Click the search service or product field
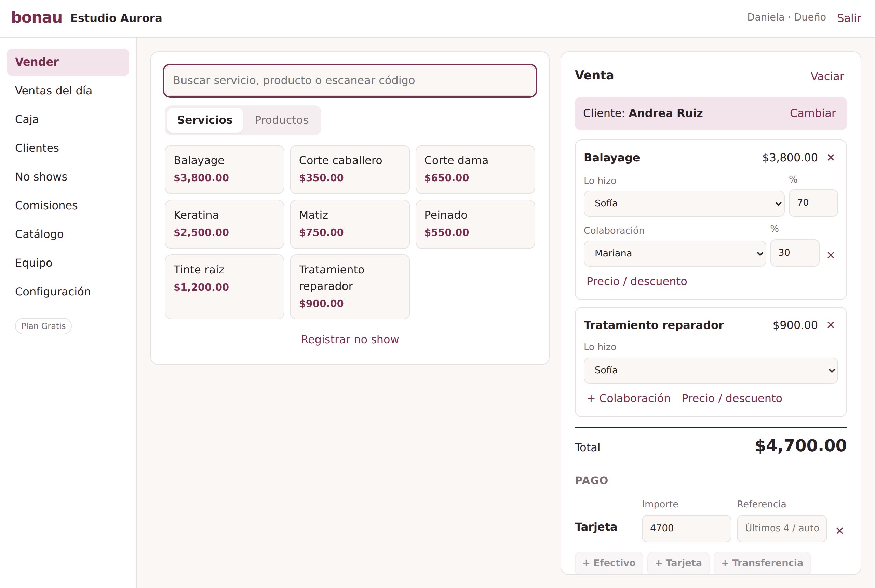Image resolution: width=875 pixels, height=588 pixels. click(350, 81)
